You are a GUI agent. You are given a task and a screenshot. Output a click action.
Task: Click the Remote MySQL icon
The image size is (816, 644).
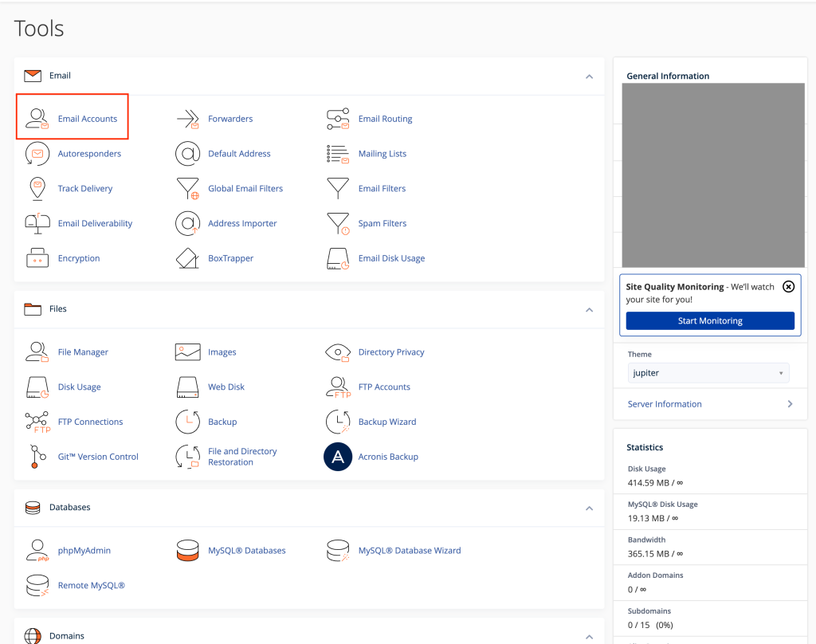coord(37,585)
